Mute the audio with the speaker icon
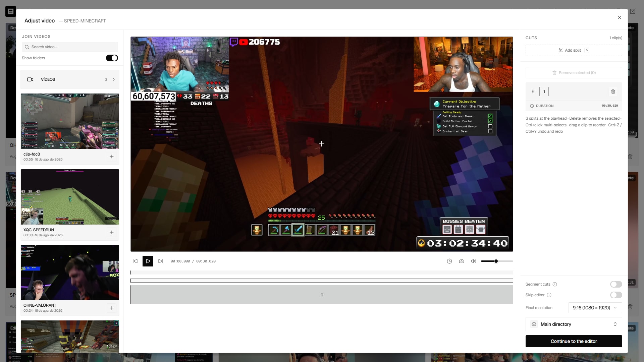This screenshot has width=644, height=362. pyautogui.click(x=474, y=261)
